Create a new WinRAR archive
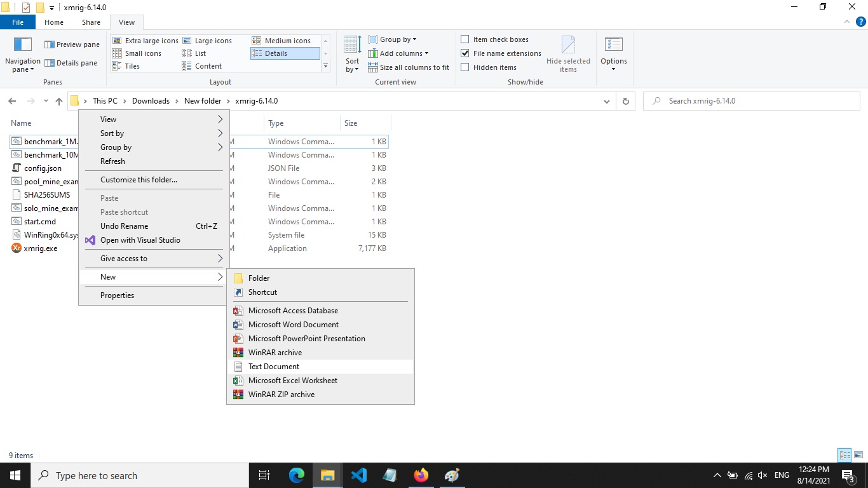868x488 pixels. click(320, 353)
